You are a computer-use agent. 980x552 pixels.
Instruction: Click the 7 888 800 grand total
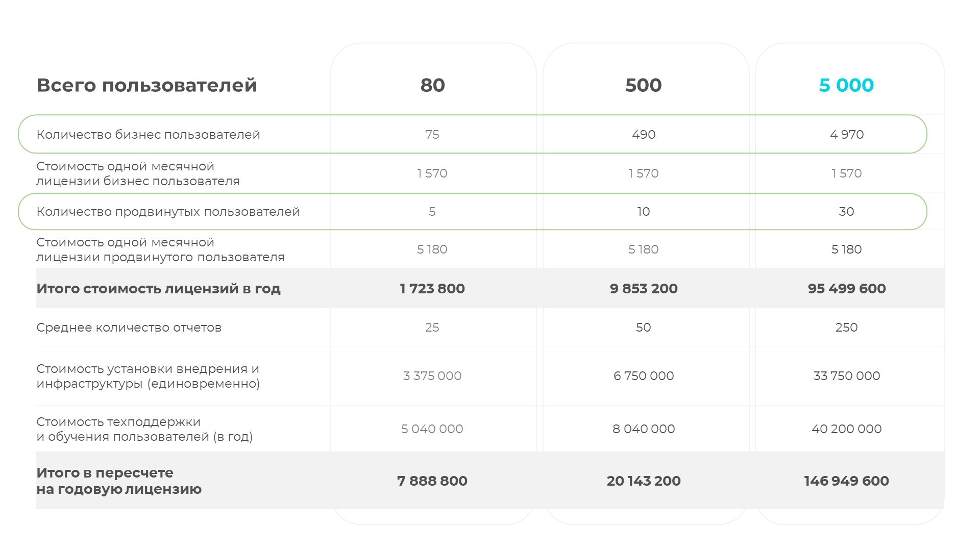pyautogui.click(x=432, y=481)
